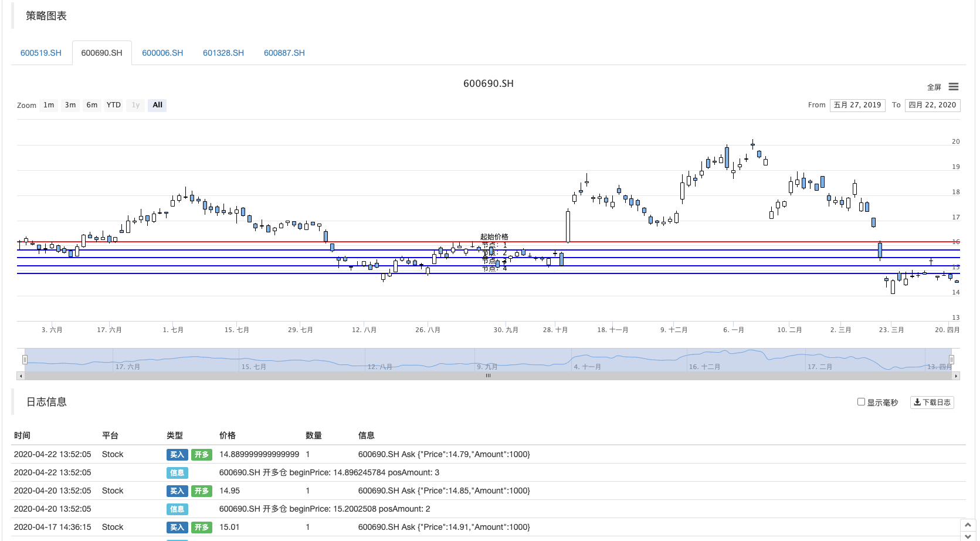
Task: Set zoom range to 1m
Action: coord(49,105)
